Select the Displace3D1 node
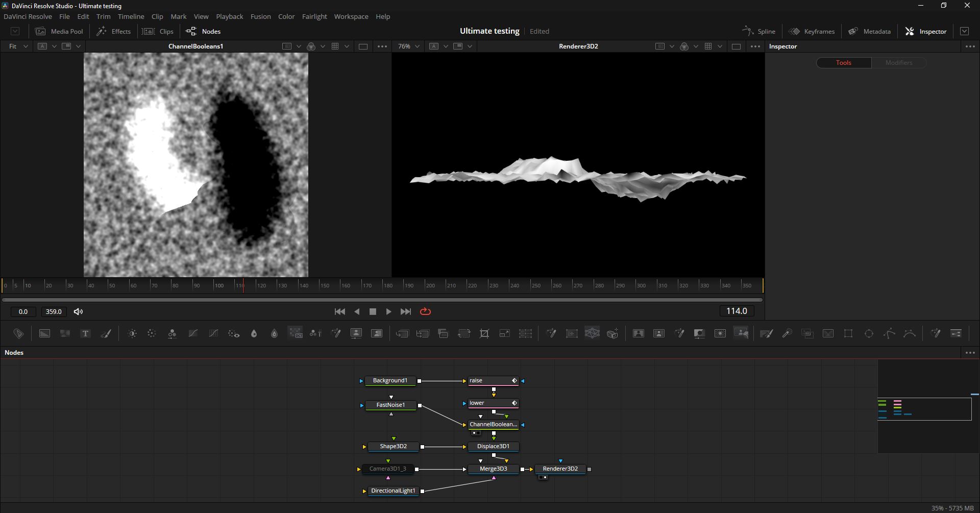980x513 pixels. (493, 446)
